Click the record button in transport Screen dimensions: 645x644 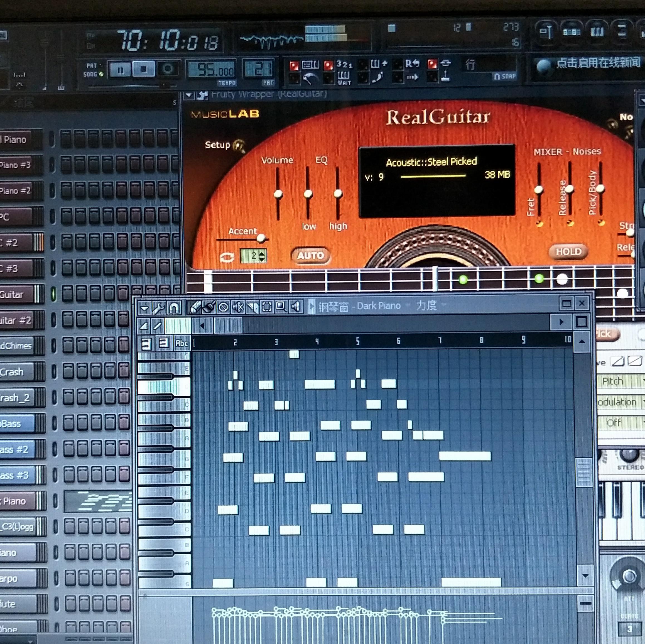click(168, 69)
